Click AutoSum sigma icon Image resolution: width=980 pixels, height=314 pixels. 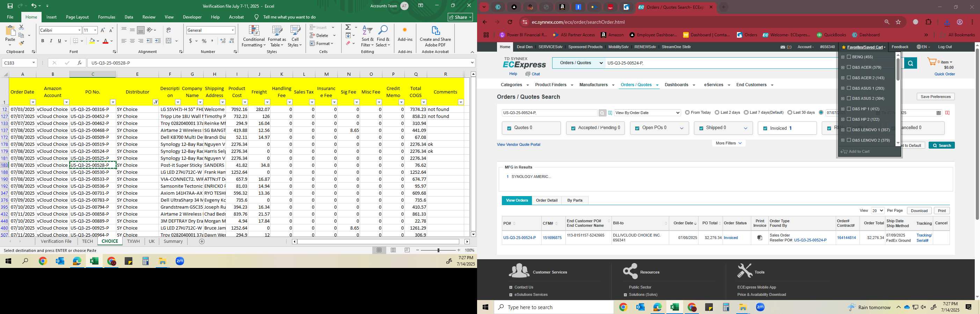pos(348,27)
